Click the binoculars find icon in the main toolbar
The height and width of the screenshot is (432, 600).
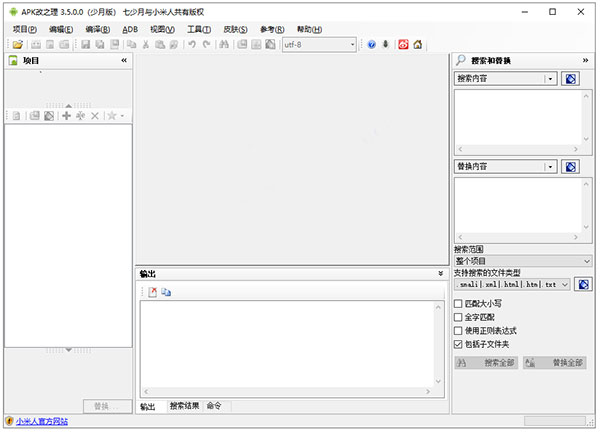[x=224, y=44]
